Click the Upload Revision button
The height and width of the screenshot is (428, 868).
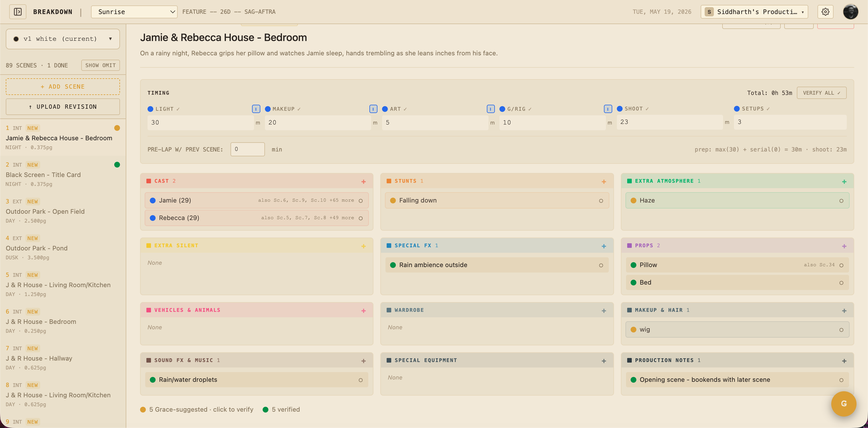click(x=63, y=107)
